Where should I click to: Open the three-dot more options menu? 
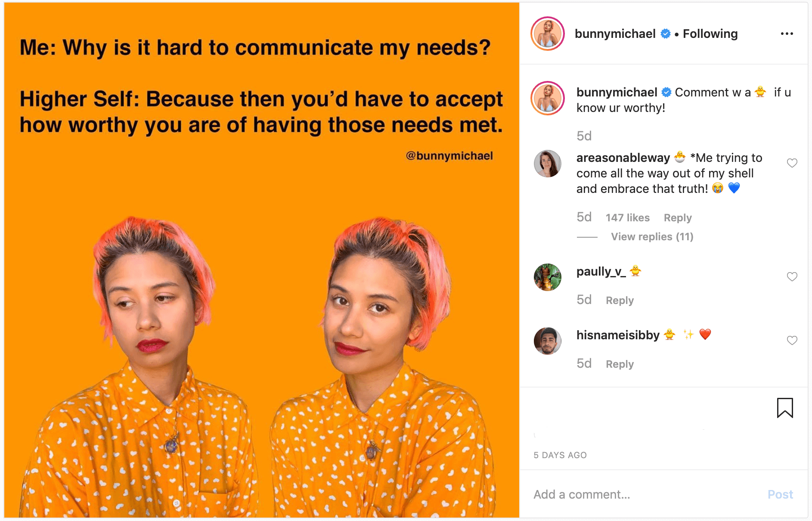787,34
